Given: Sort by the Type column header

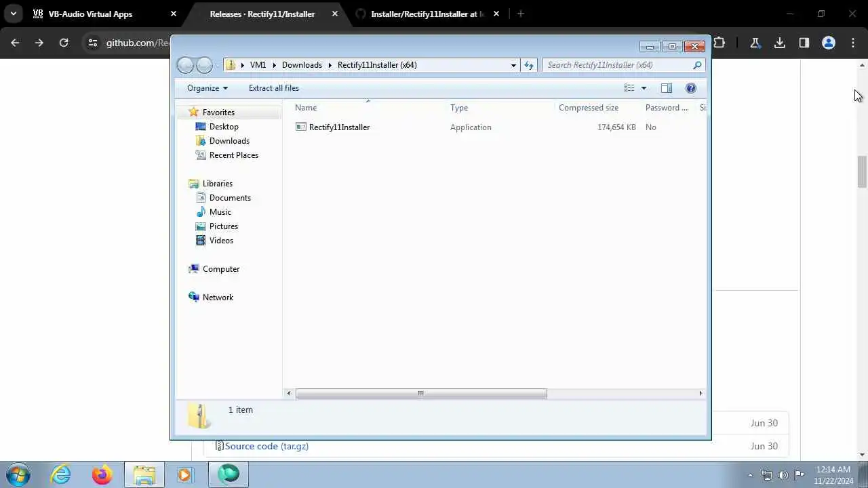Looking at the screenshot, I should coord(459,108).
